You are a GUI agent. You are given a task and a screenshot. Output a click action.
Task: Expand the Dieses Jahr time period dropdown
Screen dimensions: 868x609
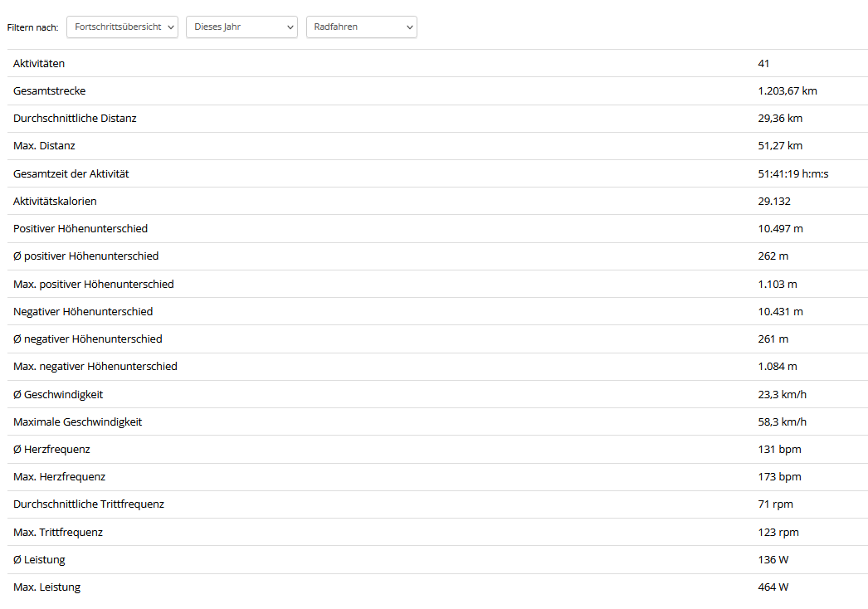coord(241,27)
